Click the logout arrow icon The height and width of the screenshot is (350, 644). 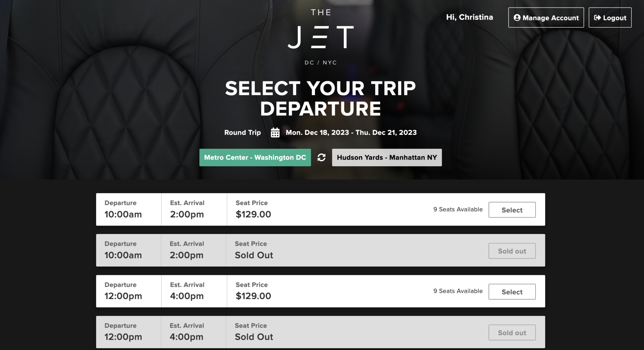pos(597,18)
